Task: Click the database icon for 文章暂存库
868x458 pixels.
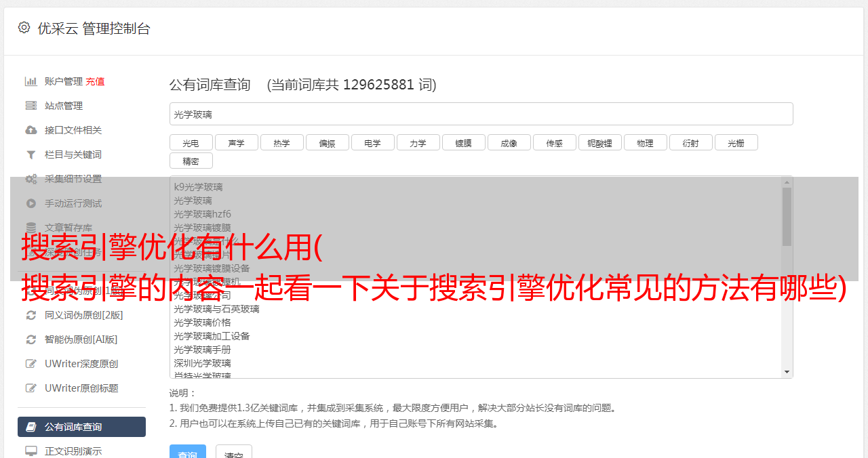Action: pos(31,228)
